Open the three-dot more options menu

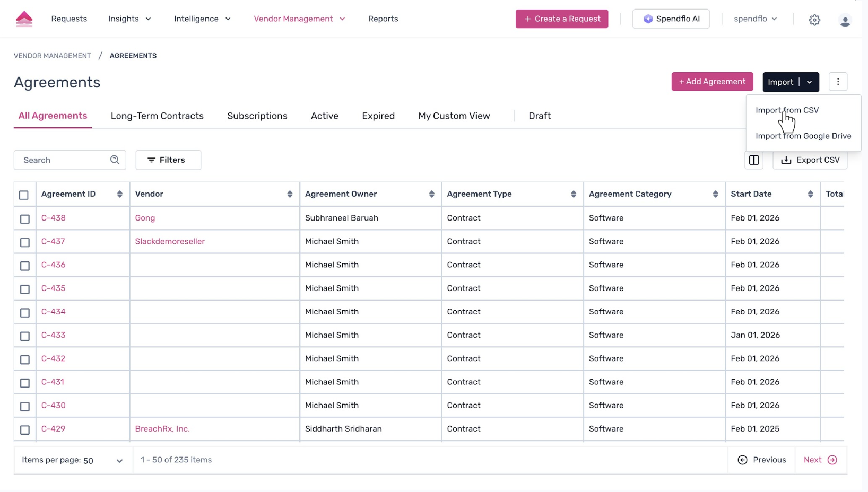(x=838, y=82)
